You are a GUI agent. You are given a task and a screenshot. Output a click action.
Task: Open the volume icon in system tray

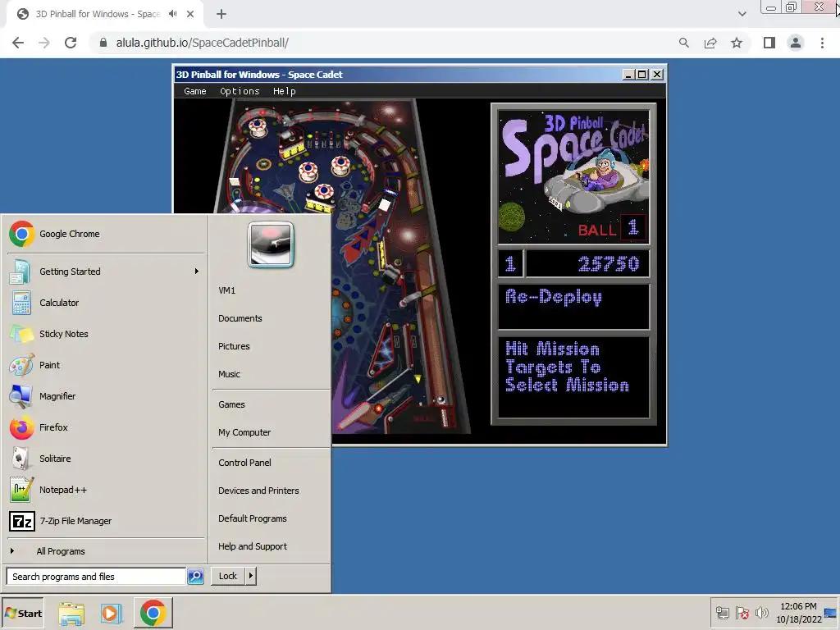pyautogui.click(x=761, y=612)
